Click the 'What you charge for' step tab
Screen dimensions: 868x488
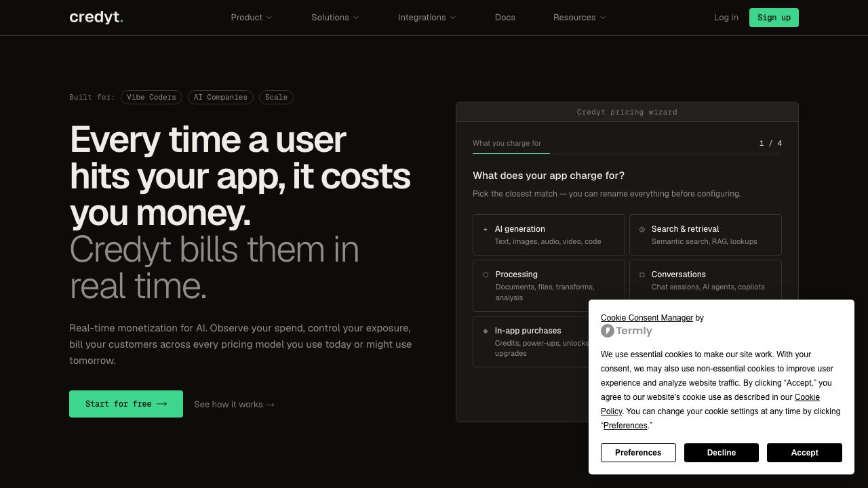507,143
